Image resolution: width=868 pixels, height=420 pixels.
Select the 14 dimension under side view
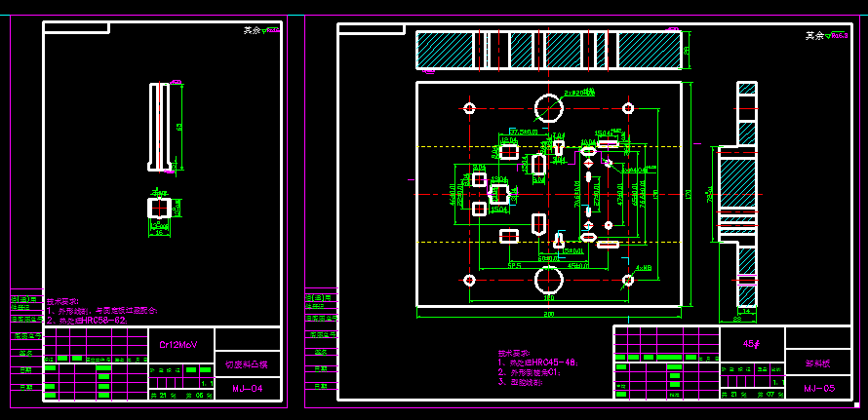(x=746, y=312)
